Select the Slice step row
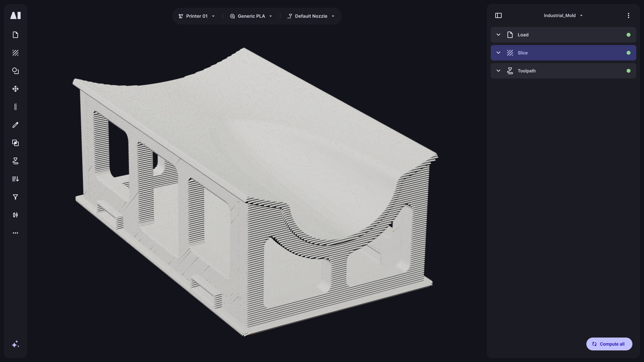The image size is (644, 362). 563,53
